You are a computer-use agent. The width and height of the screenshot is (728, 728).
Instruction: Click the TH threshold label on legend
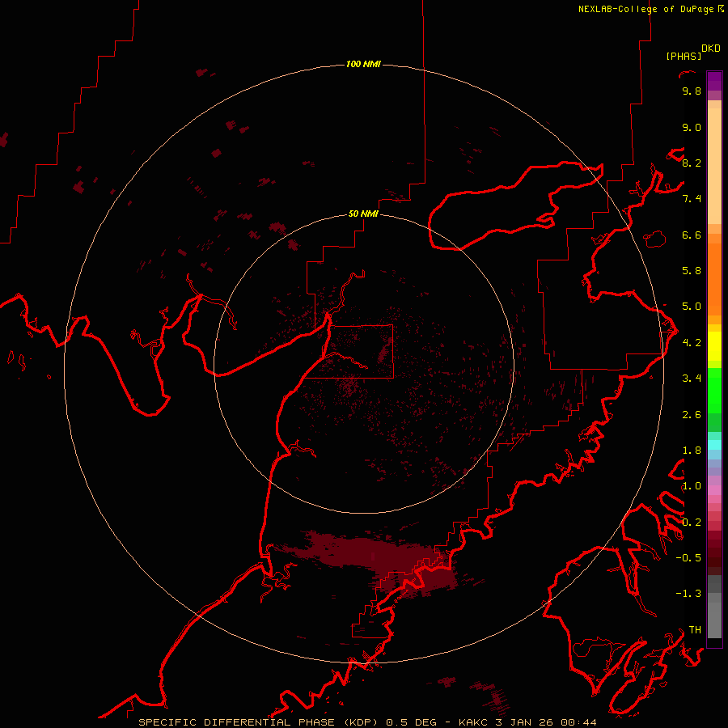pyautogui.click(x=695, y=630)
